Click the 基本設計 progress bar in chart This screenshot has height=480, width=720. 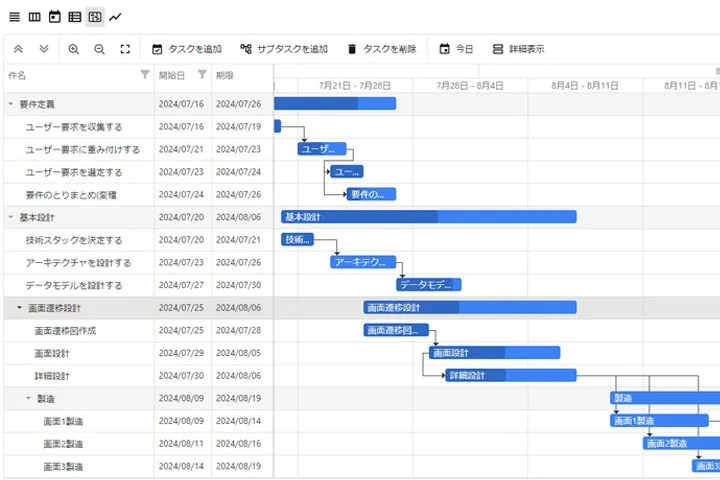pyautogui.click(x=429, y=217)
